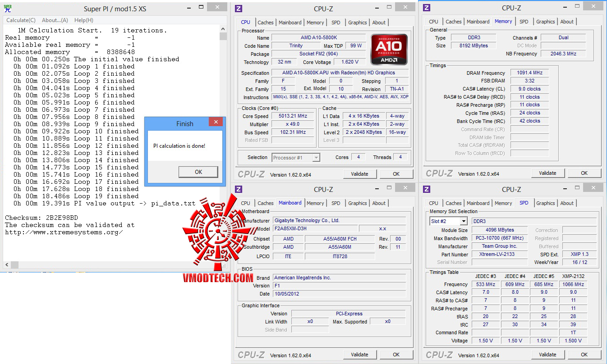
Task: Go to Memory tab in the memory slot window
Action: tap(503, 203)
